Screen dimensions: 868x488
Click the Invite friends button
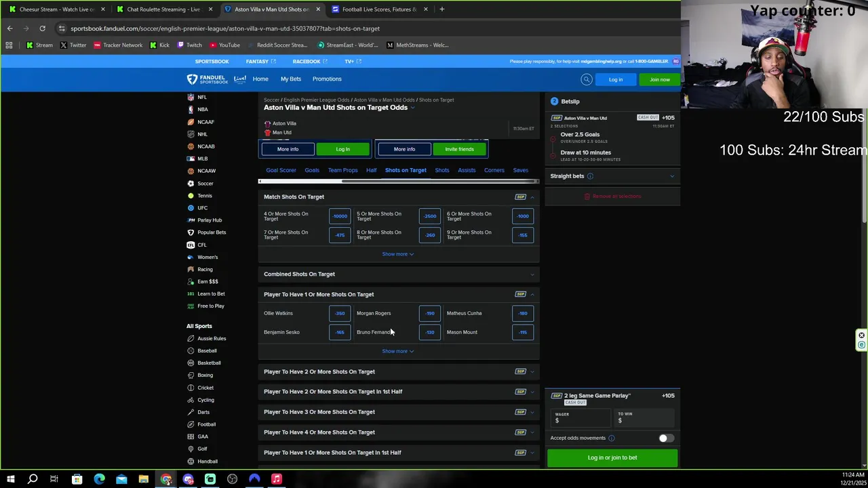459,149
